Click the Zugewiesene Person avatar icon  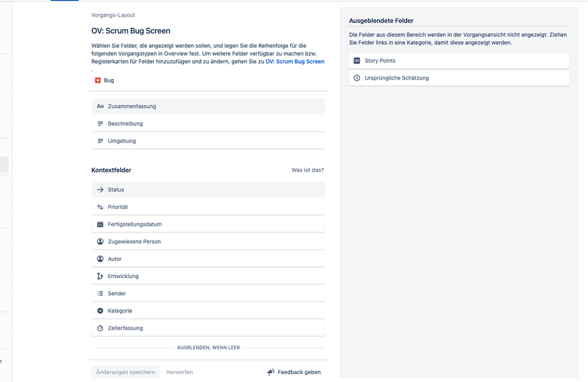pos(100,242)
